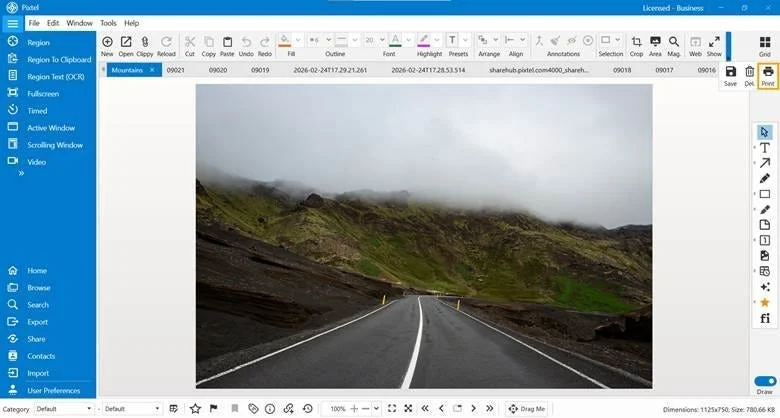Delete the image with the Del. trash icon
780x418 pixels.
[749, 72]
